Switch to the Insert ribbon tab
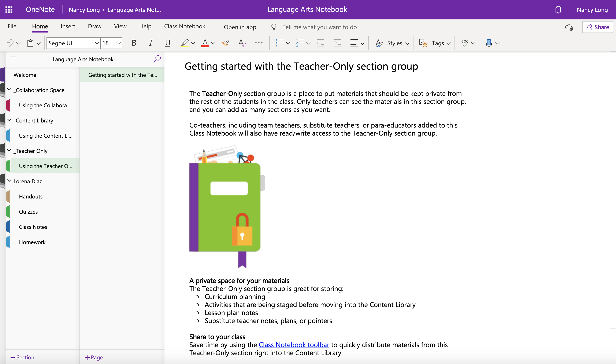The width and height of the screenshot is (616, 364). point(68,26)
